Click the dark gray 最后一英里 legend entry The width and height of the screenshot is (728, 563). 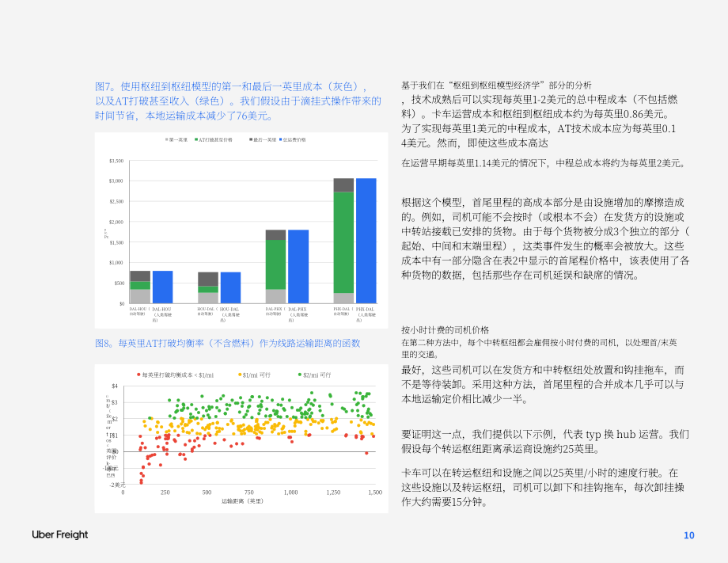pos(263,140)
